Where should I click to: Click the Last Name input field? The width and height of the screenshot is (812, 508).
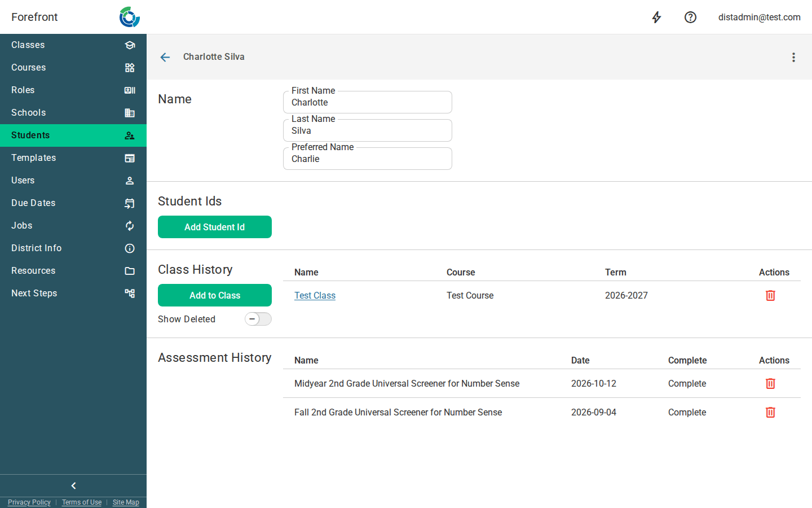point(368,130)
